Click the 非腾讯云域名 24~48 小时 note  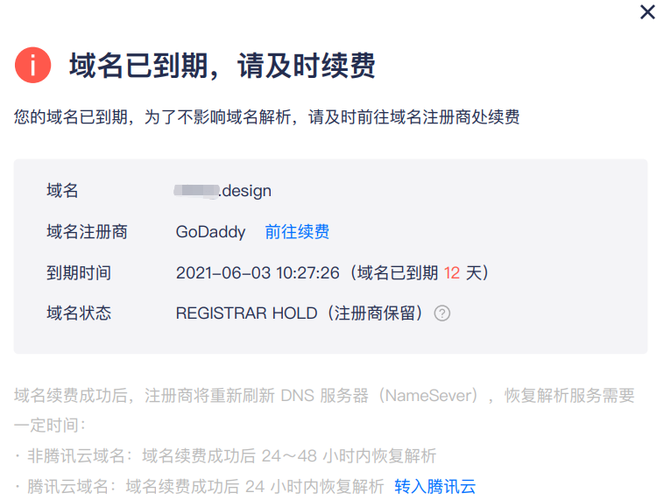pyautogui.click(x=225, y=456)
